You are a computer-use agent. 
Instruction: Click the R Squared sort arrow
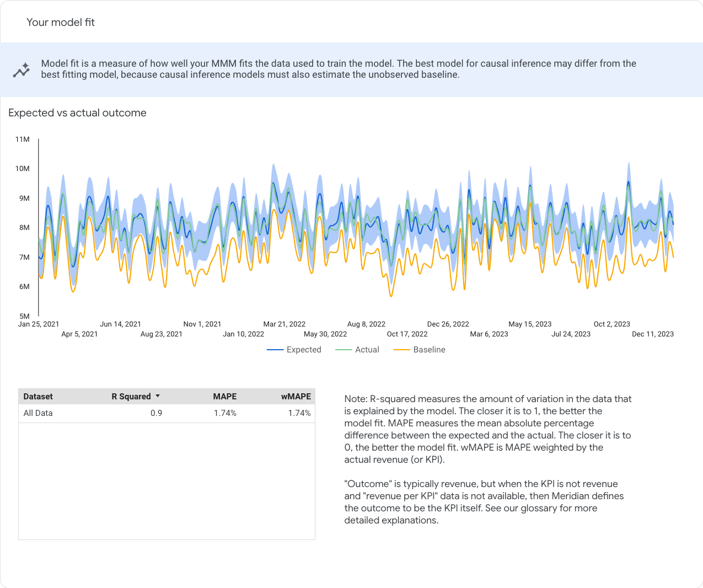[x=158, y=396]
